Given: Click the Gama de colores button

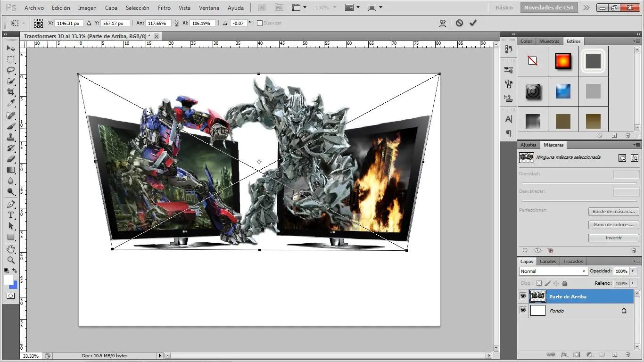Looking at the screenshot, I should pyautogui.click(x=613, y=225).
